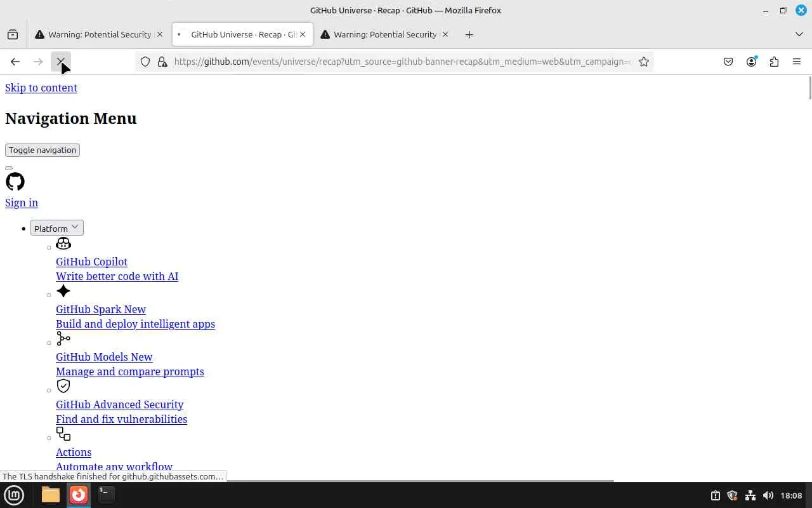The image size is (812, 508).
Task: Click the Sign in link
Action: click(22, 203)
